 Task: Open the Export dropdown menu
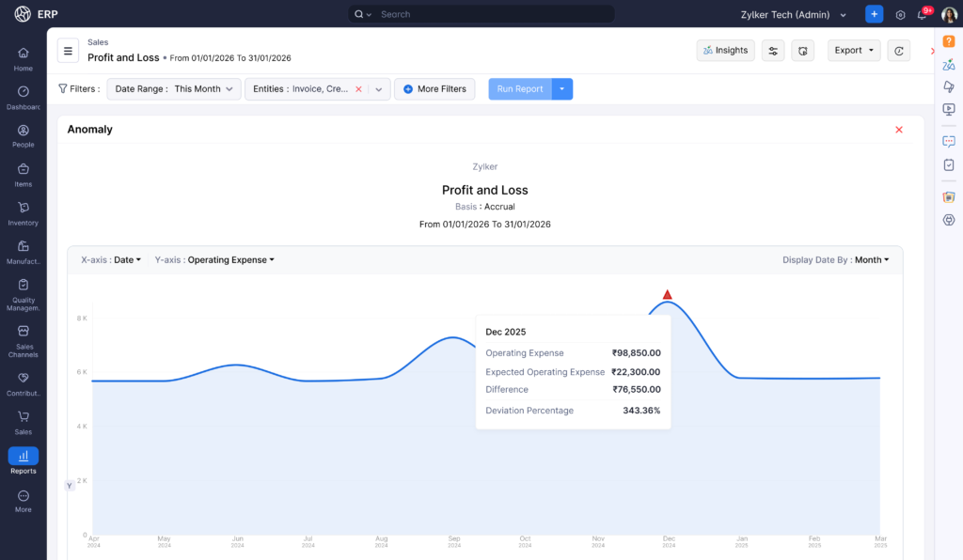(x=854, y=51)
